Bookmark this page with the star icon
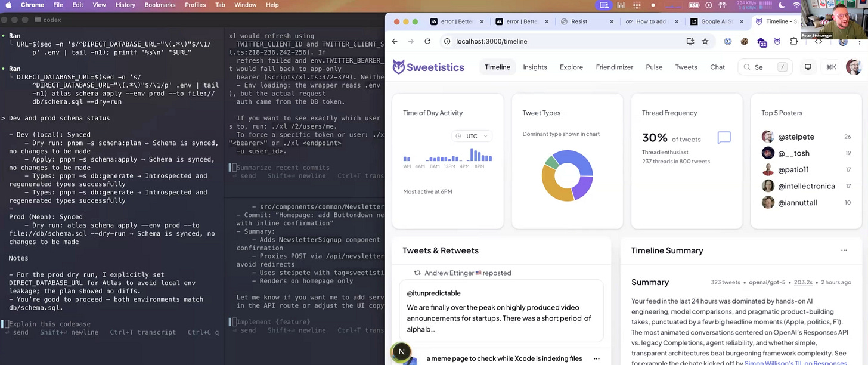This screenshot has width=868, height=365. tap(705, 41)
